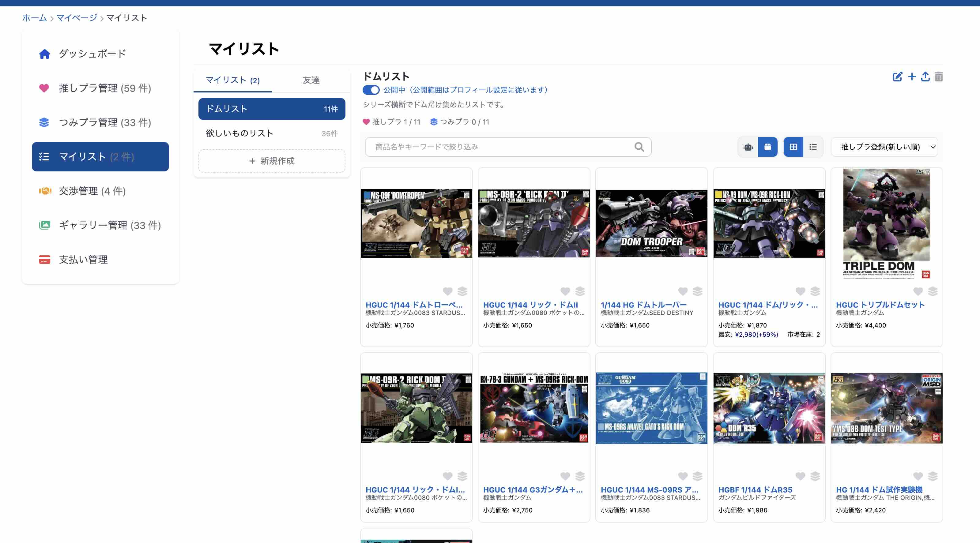The height and width of the screenshot is (543, 980).
Task: Open the HGBF 1/144 ドムR35 title link
Action: coord(755,490)
